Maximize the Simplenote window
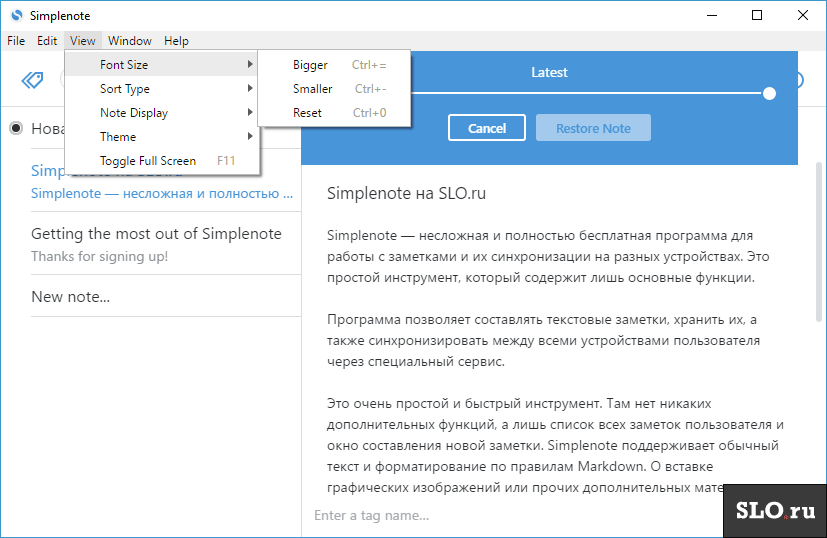This screenshot has height=538, width=827. [x=757, y=15]
